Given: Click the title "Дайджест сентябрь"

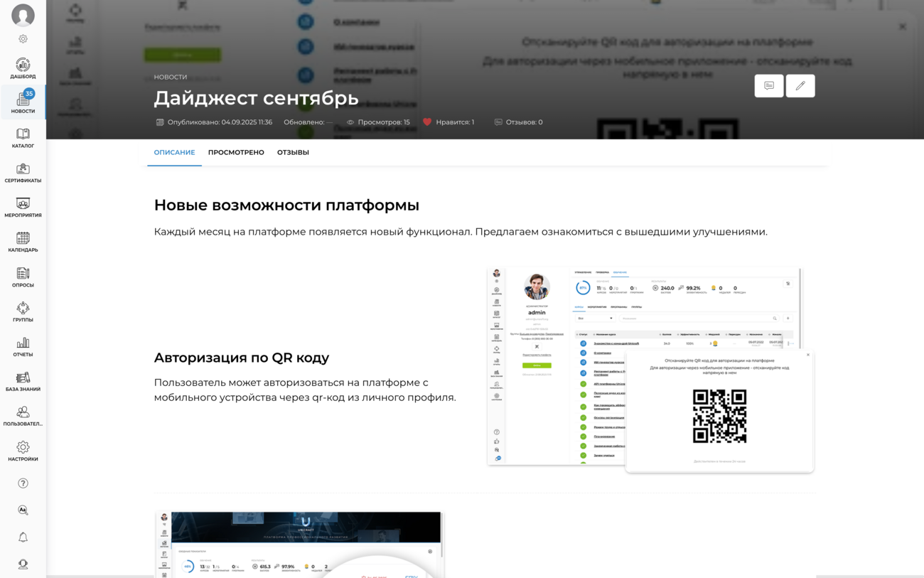Looking at the screenshot, I should point(256,97).
